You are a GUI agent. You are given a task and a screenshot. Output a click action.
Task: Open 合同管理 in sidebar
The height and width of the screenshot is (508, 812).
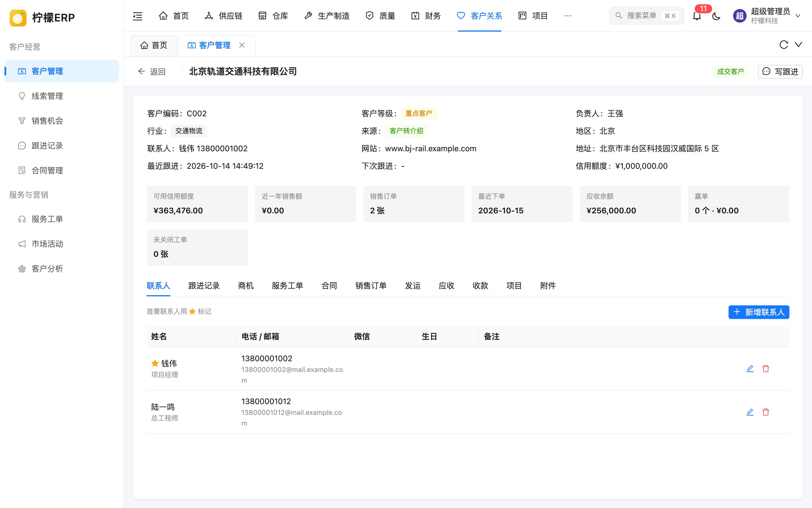point(62,171)
